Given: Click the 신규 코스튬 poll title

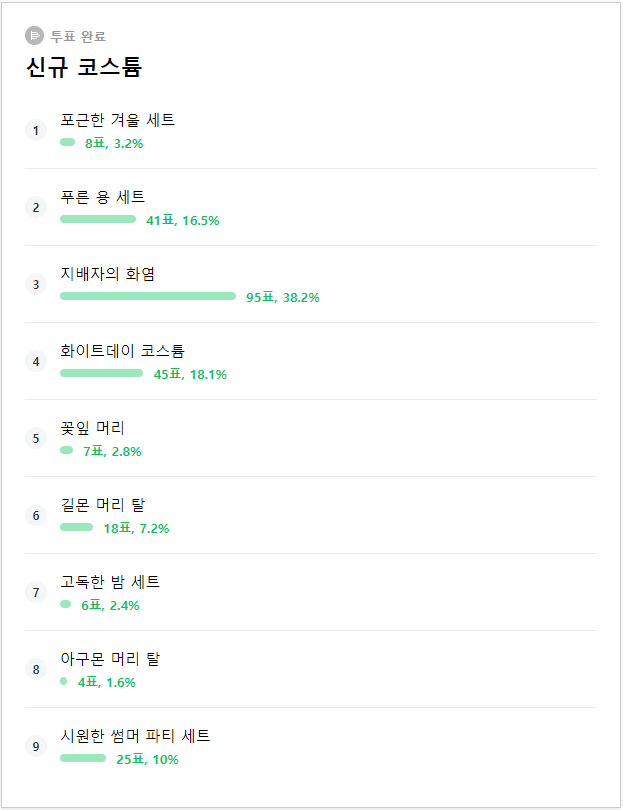Looking at the screenshot, I should (84, 68).
